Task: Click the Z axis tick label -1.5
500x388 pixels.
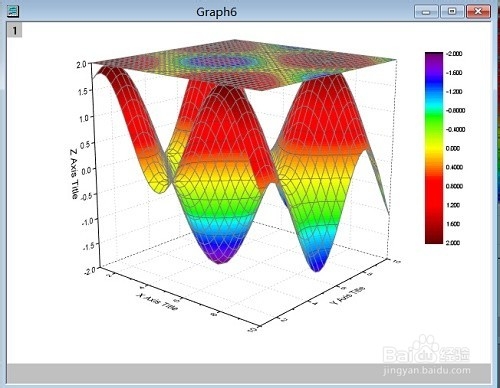Action: tap(89, 246)
